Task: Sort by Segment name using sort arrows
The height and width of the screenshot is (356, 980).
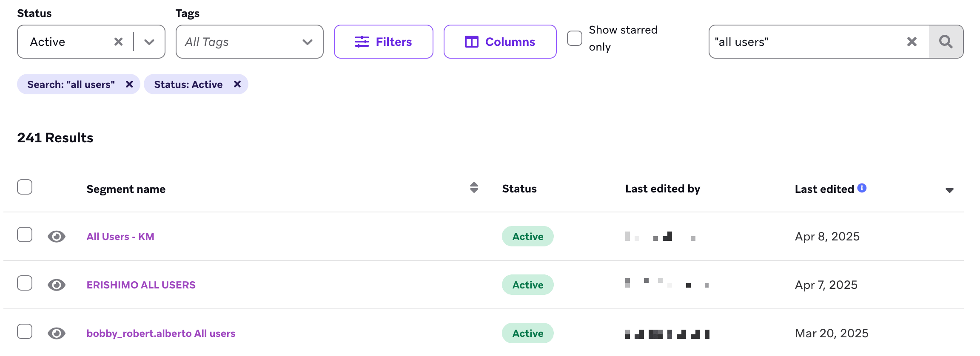Action: (474, 187)
